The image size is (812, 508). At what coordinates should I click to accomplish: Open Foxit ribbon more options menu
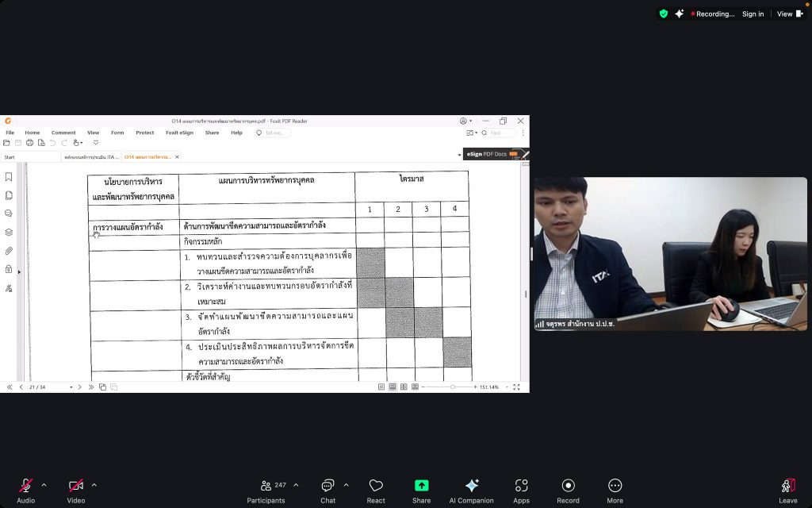523,133
